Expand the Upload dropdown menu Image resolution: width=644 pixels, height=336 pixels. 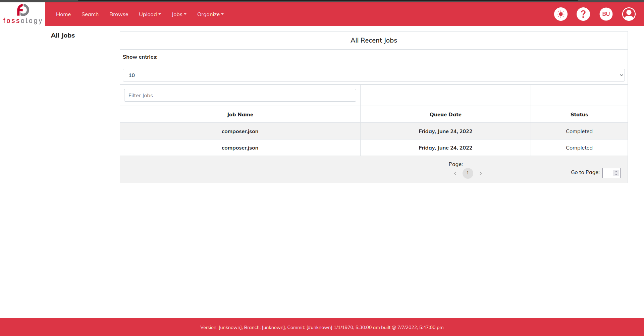click(x=150, y=14)
